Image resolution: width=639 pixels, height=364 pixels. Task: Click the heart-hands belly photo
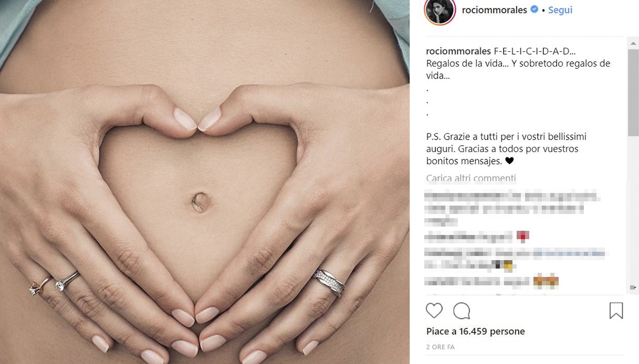click(x=205, y=182)
